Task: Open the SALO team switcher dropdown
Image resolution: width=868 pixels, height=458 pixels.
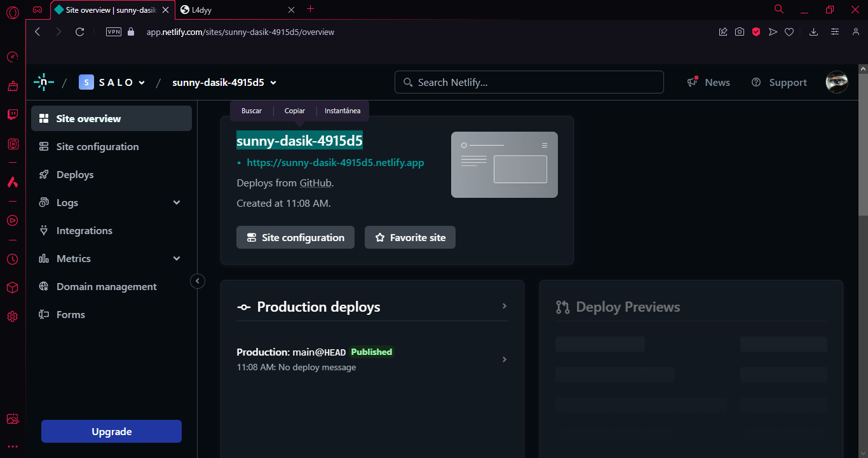Action: pyautogui.click(x=112, y=82)
